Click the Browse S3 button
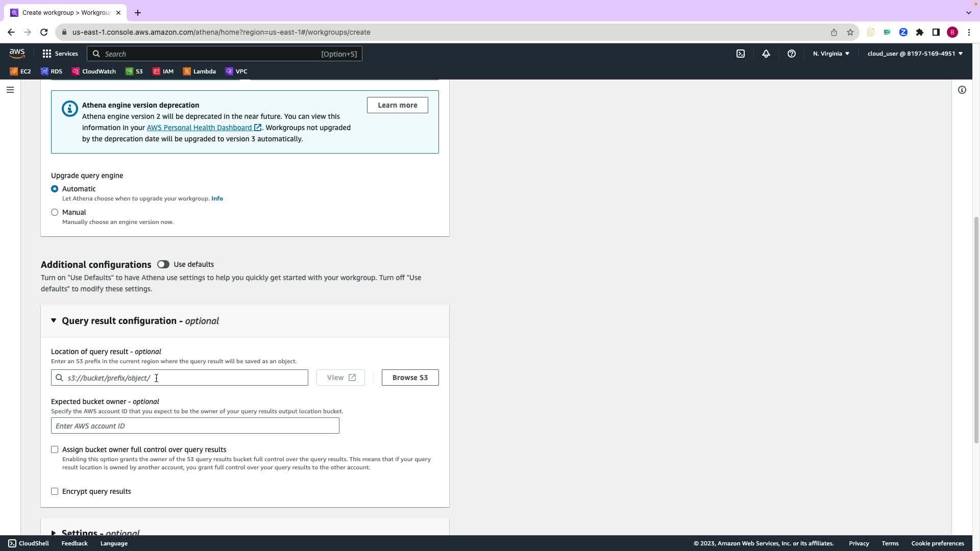Viewport: 980px width, 551px height. [410, 378]
